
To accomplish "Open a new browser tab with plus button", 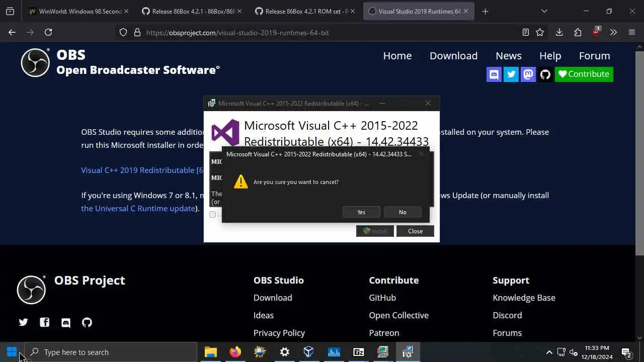I will [x=485, y=11].
